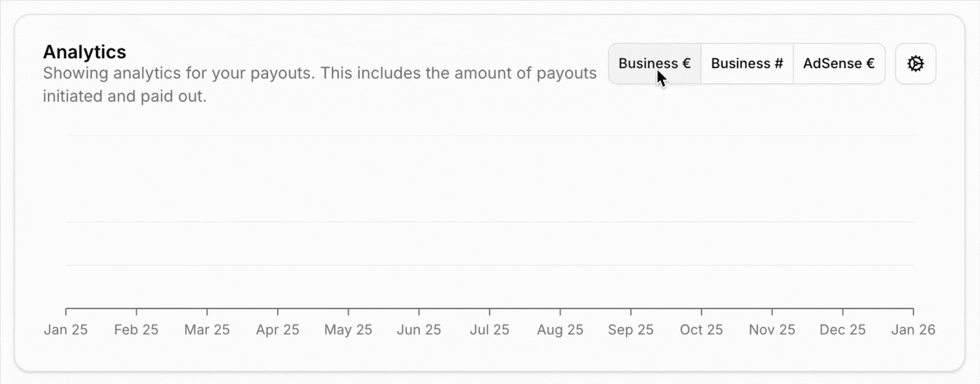This screenshot has height=384, width=980.
Task: Show the AdSense € analytics tab
Action: pyautogui.click(x=839, y=63)
